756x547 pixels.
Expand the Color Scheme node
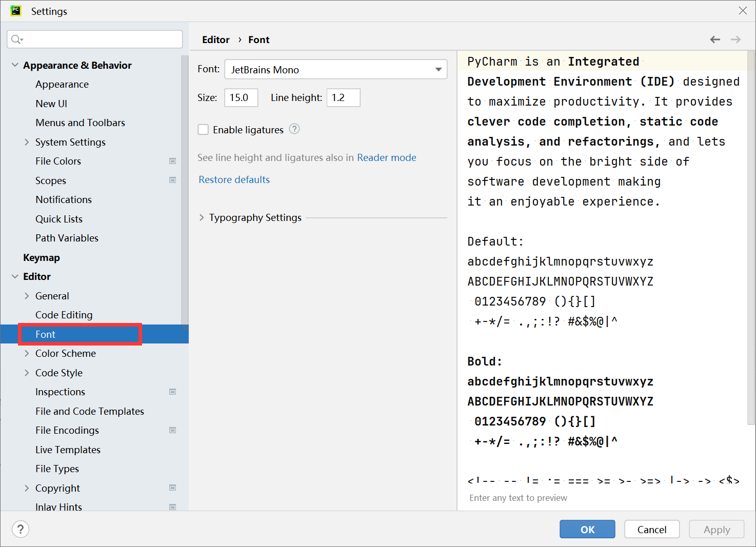coord(27,353)
